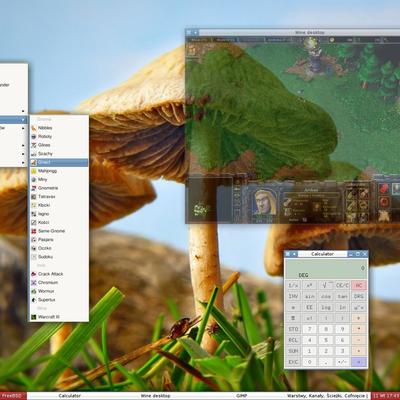Click the CE/C calculator button
Viewport: 400px width, 400px height.
coord(342,285)
